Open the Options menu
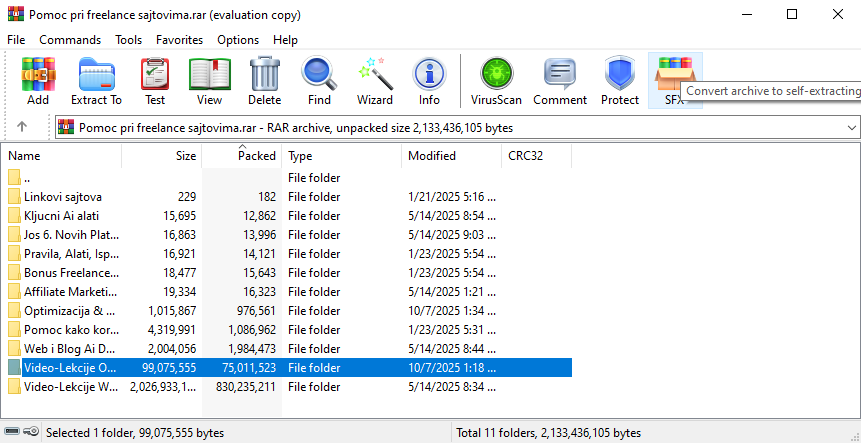The height and width of the screenshot is (443, 861). point(238,40)
